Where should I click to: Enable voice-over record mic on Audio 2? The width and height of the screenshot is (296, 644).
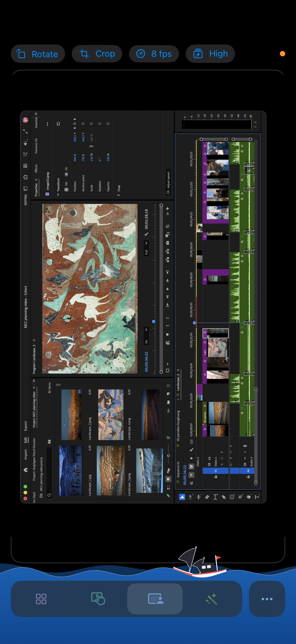[x=245, y=446]
